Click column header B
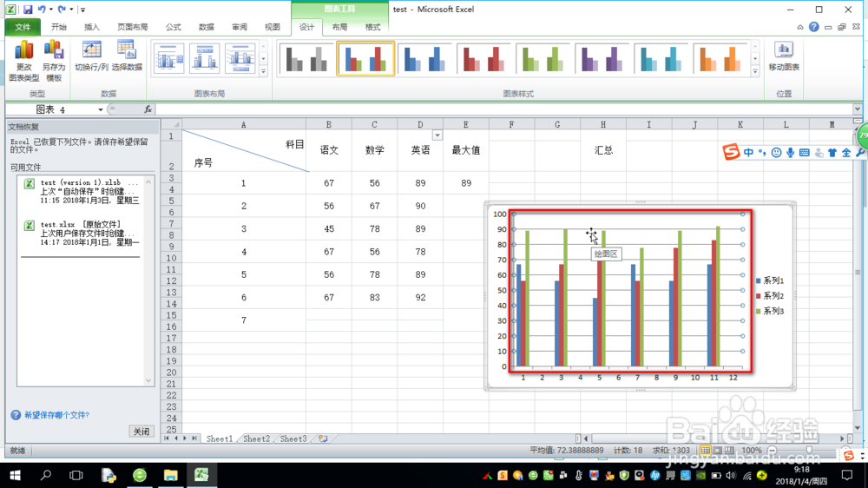This screenshot has width=868, height=488. tap(329, 125)
